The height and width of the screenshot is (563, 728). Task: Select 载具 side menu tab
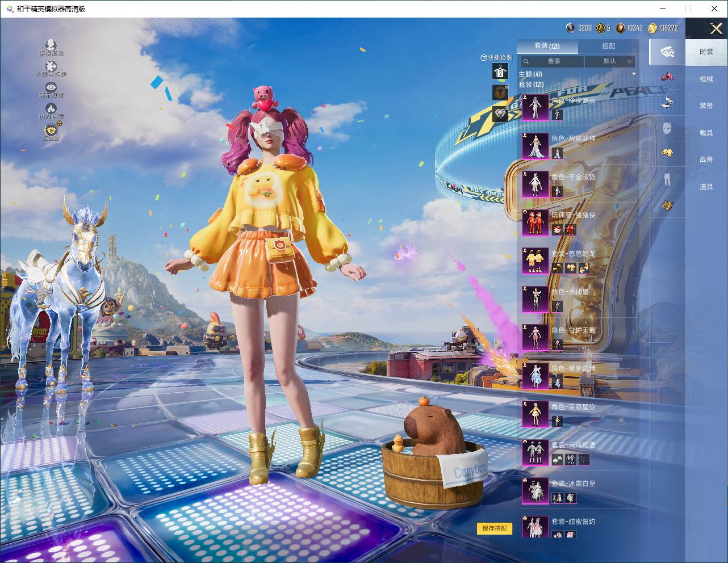706,133
